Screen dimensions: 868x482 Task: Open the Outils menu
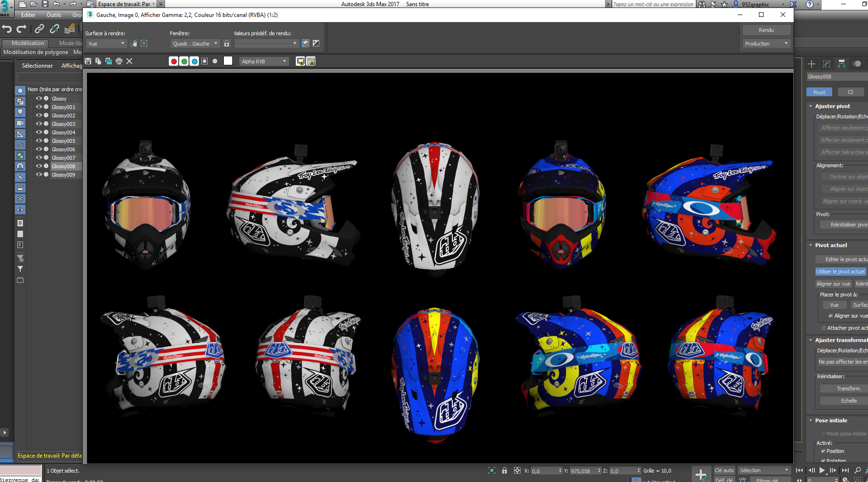(x=54, y=15)
